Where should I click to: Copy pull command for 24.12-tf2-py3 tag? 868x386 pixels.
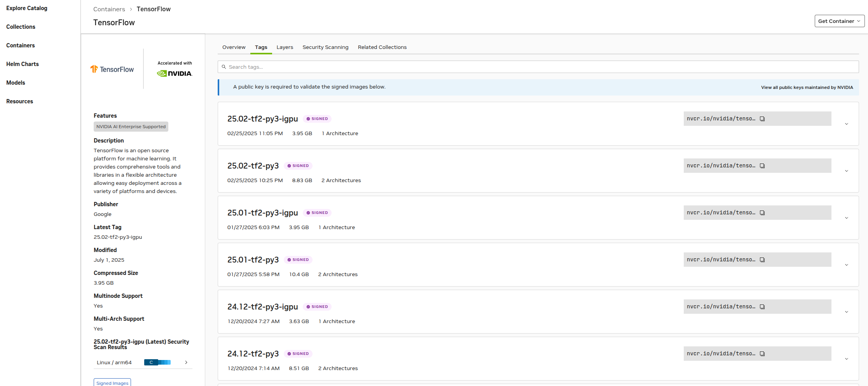coord(762,354)
